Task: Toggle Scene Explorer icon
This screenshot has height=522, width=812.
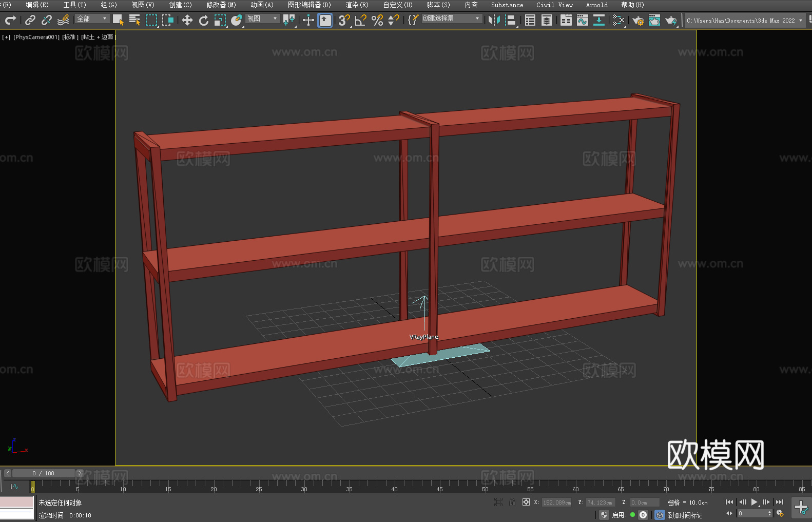Action: pyautogui.click(x=530, y=20)
